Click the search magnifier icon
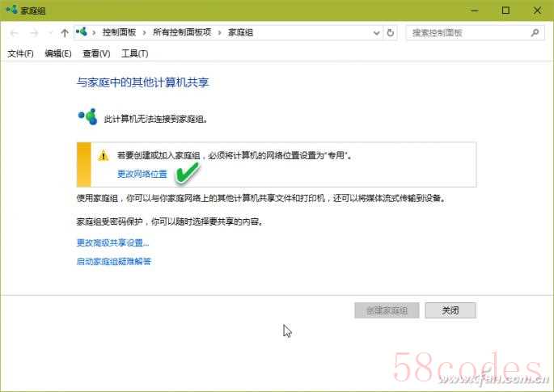This screenshot has width=554, height=392. click(x=535, y=33)
